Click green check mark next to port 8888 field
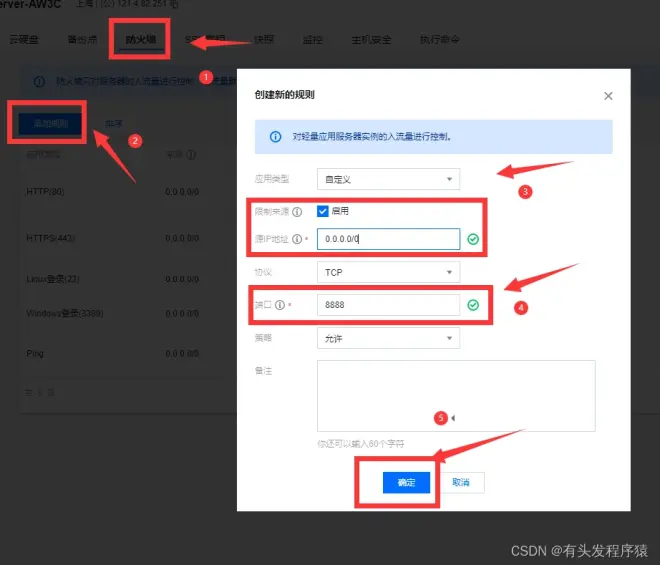This screenshot has height=565, width=660. (x=473, y=305)
